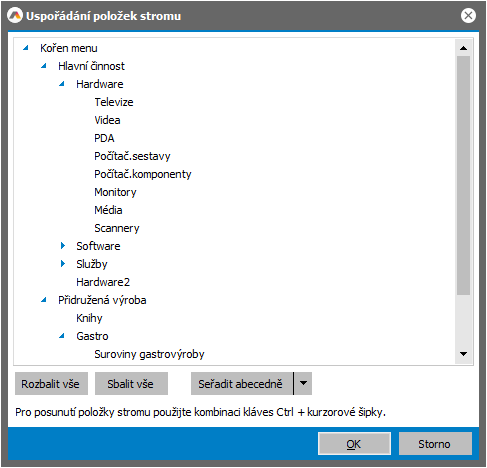This screenshot has height=468, width=487.
Task: Click the scrollbar down arrow
Action: tap(463, 354)
